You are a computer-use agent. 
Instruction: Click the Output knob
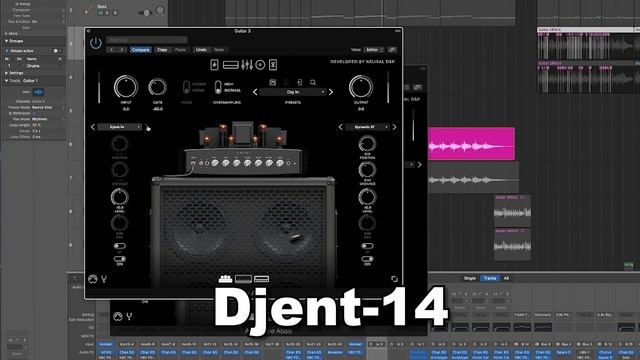tap(361, 87)
